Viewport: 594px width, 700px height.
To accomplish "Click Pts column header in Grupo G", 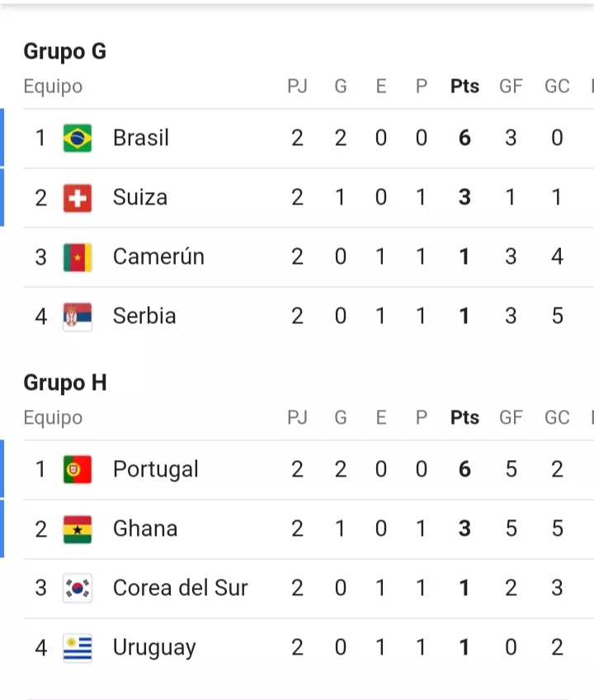I will 464,87.
